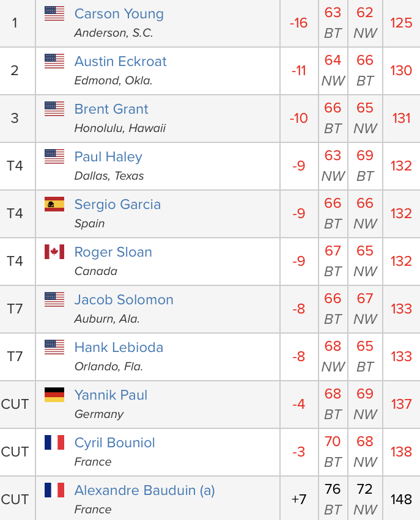Click the Germany flag beside Yannik Paul
This screenshot has height=520, width=420.
tap(54, 395)
